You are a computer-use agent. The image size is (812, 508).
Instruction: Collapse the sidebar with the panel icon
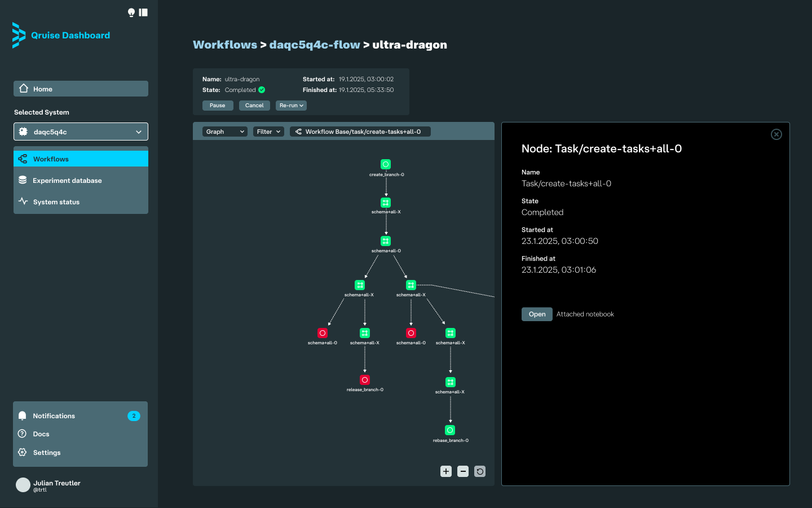pos(143,12)
